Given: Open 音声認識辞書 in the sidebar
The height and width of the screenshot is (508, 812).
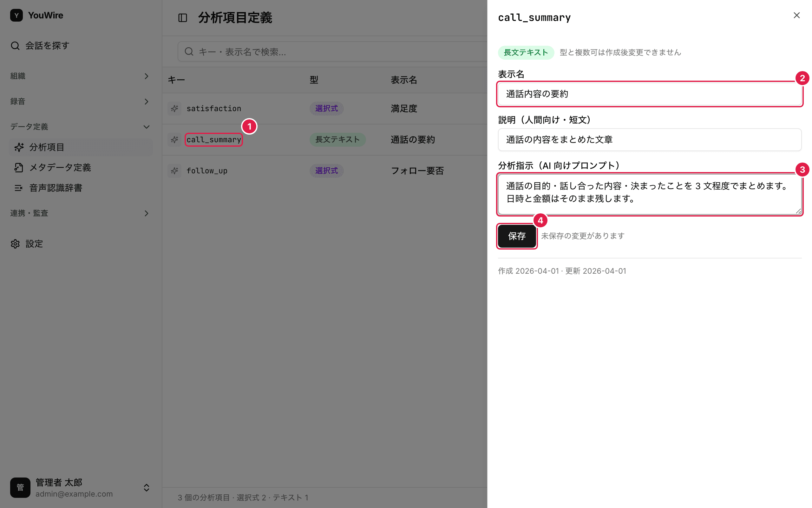Looking at the screenshot, I should pyautogui.click(x=81, y=188).
